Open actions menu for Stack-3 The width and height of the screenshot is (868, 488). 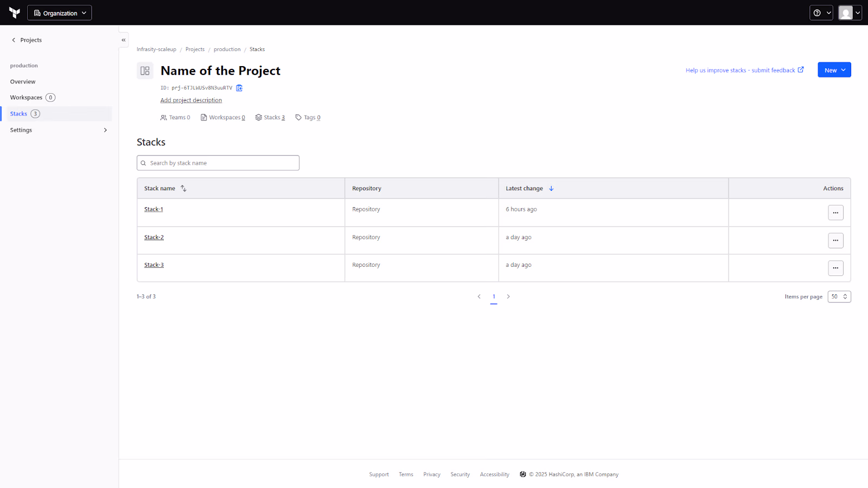(835, 268)
